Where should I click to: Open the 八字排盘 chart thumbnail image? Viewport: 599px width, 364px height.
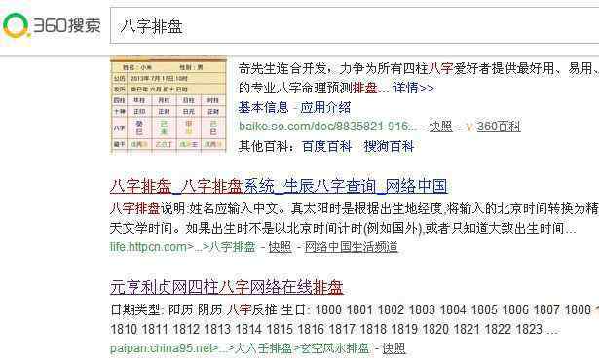(x=168, y=104)
